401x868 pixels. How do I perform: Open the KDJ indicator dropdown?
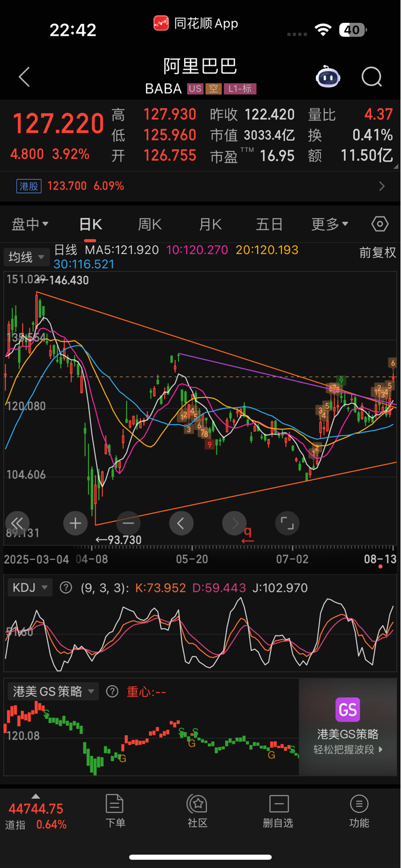tap(30, 588)
